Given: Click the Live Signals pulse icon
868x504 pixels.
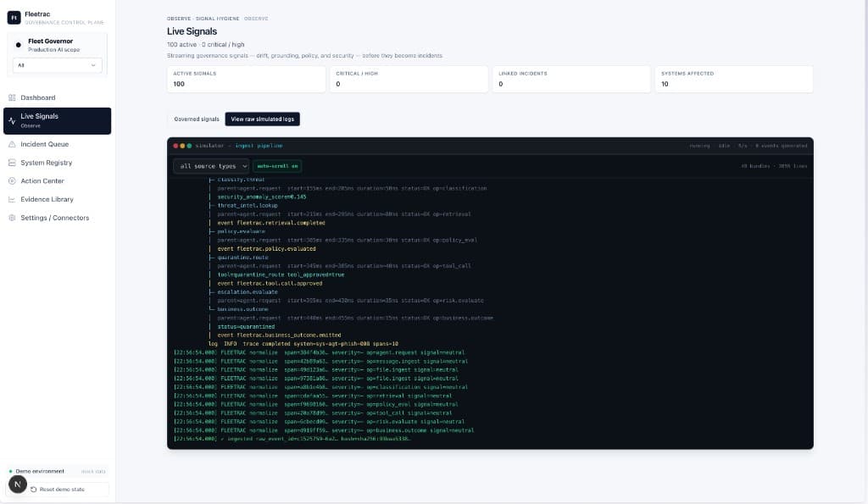Looking at the screenshot, I should 12,120.
